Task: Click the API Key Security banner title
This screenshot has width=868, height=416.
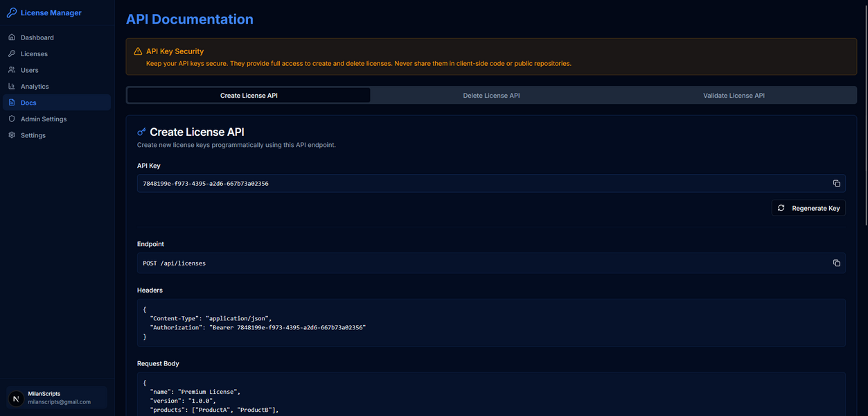Action: (x=175, y=51)
